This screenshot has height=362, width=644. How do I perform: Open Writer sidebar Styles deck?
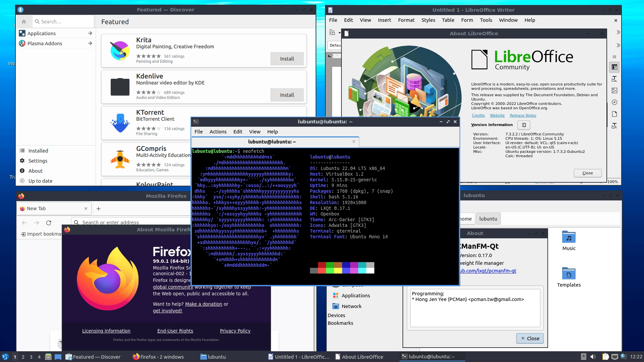click(x=614, y=79)
